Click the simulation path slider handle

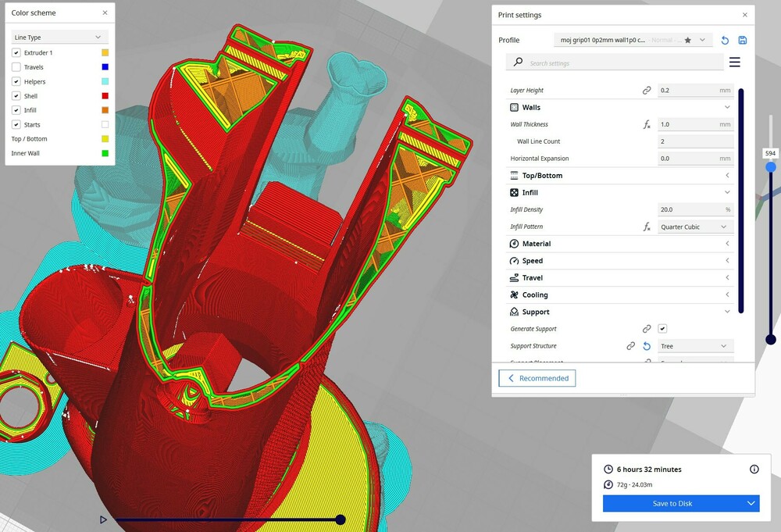pos(341,520)
